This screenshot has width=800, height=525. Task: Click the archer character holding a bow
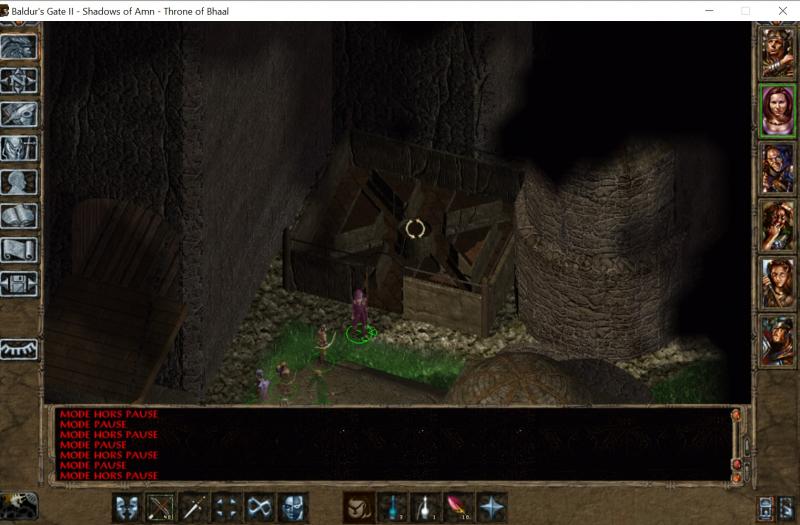tap(323, 343)
